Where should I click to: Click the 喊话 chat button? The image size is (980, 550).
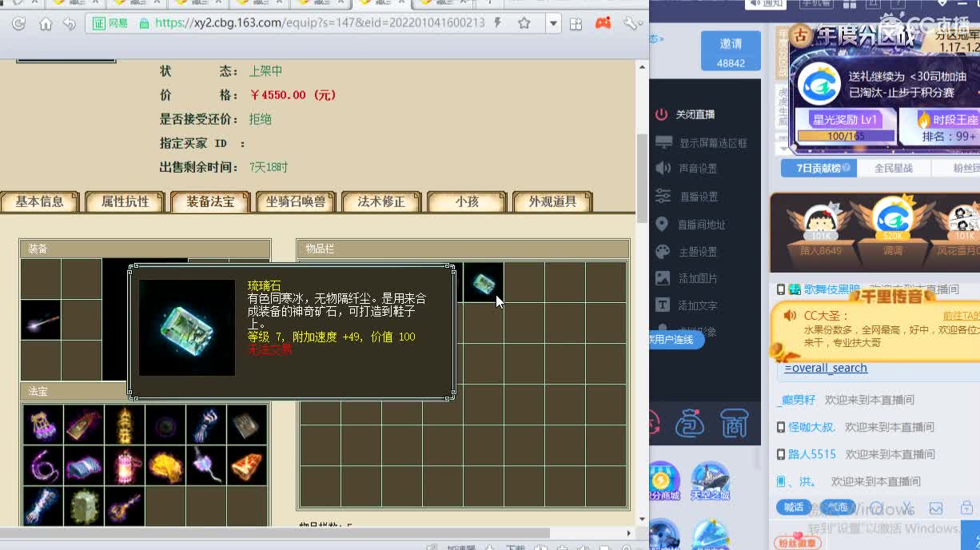794,507
